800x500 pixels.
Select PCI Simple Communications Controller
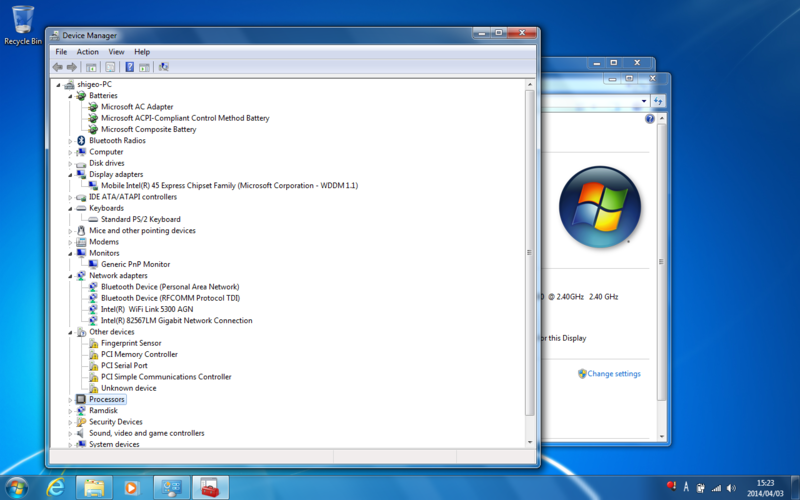click(166, 377)
